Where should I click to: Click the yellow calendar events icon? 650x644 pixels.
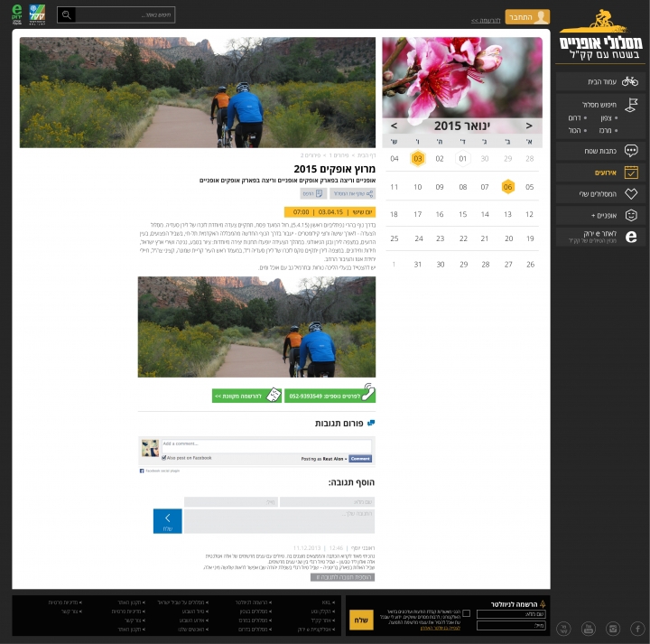(x=631, y=173)
